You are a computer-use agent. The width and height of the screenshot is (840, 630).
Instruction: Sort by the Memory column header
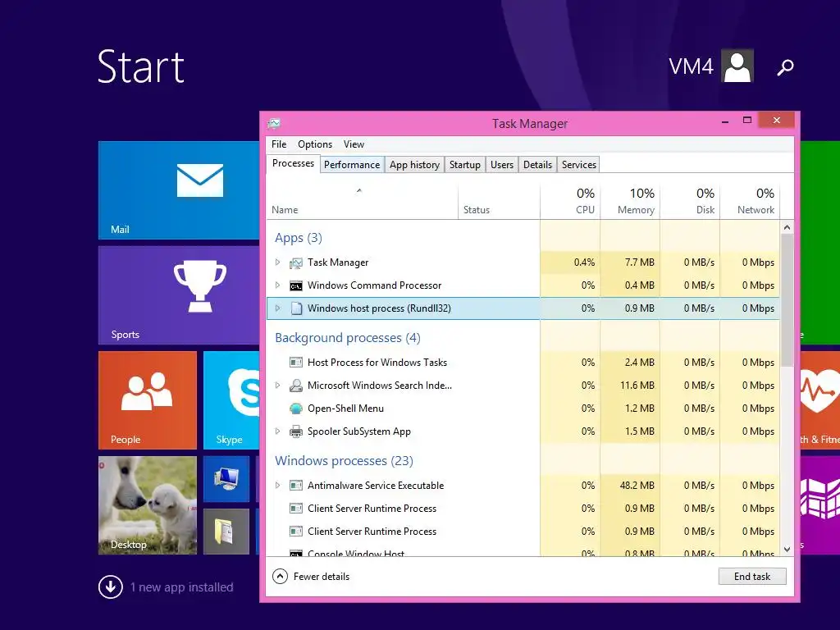point(630,202)
